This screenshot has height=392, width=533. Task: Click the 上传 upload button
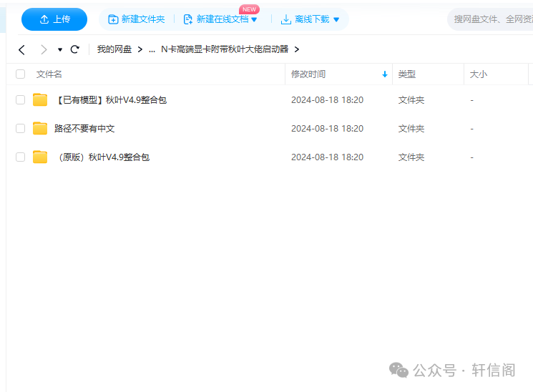click(54, 19)
